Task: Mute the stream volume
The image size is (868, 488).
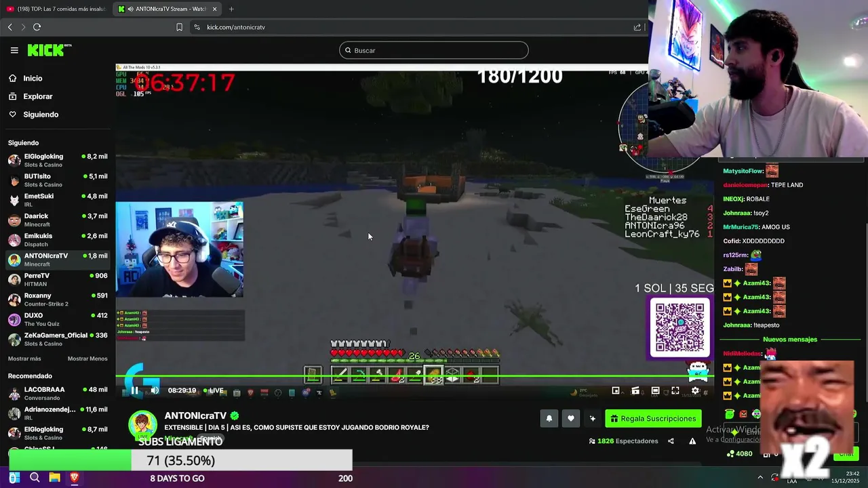Action: click(155, 390)
